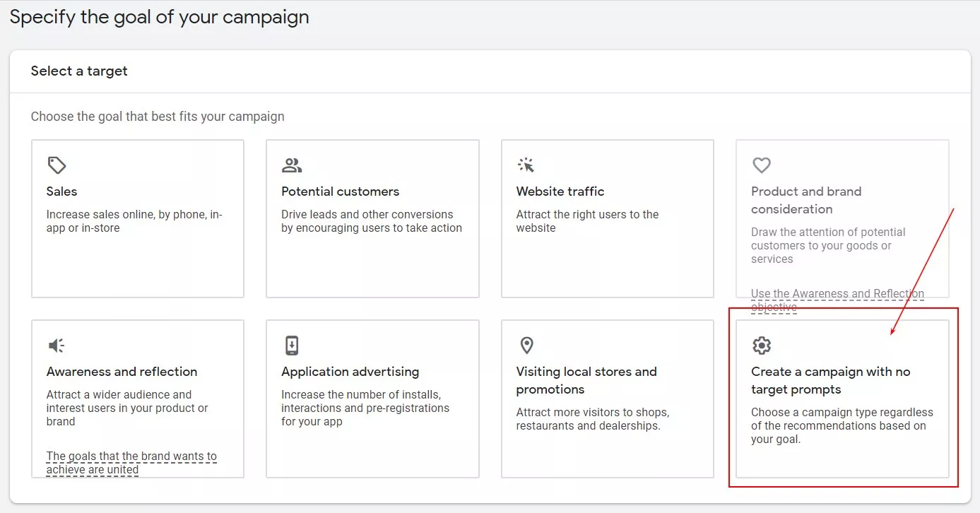Screen dimensions: 980x513
Task: Click the Potential customers people icon
Action: [x=292, y=165]
